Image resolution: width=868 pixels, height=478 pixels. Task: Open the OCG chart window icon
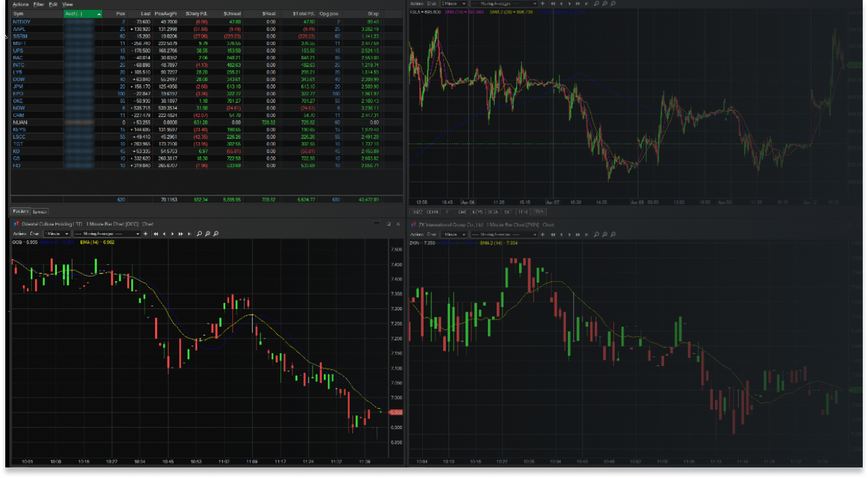(16, 224)
